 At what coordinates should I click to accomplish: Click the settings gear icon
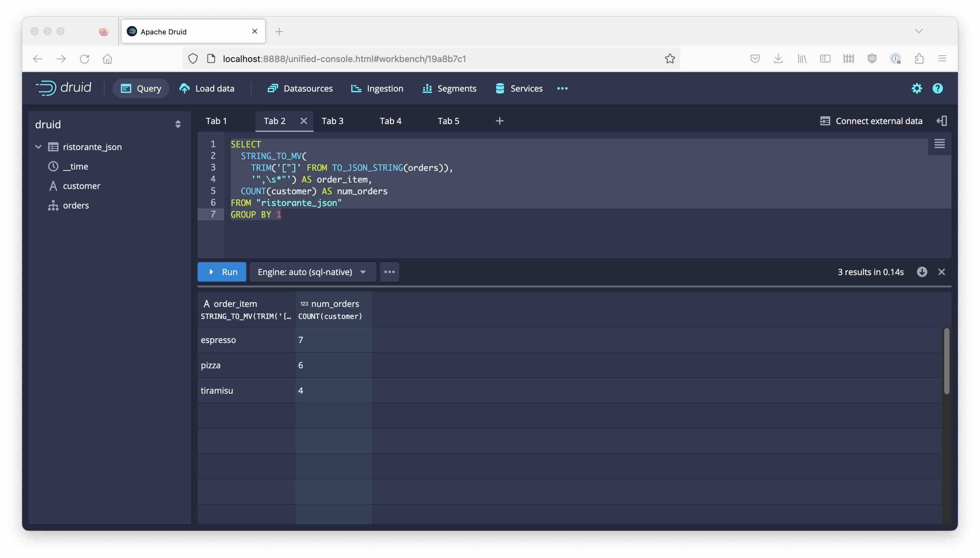point(917,88)
